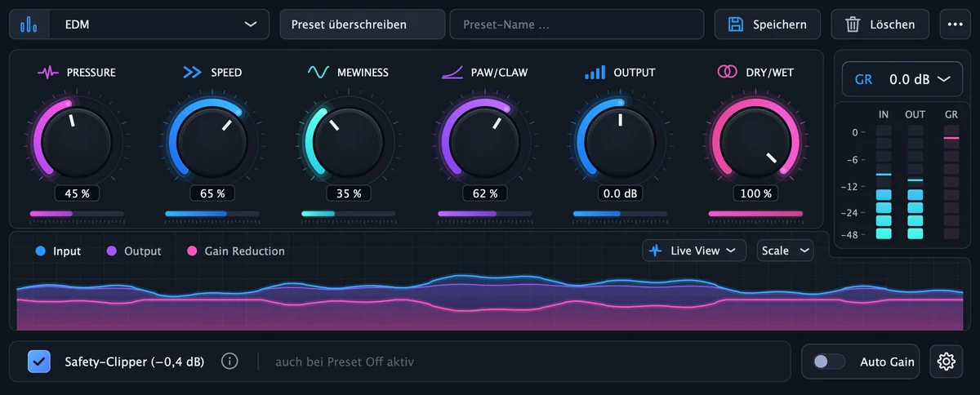980x395 pixels.
Task: Click the IN level meter
Action: click(884, 182)
